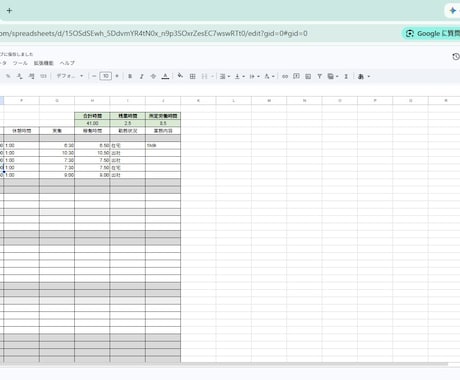
Task: Click decrease decimal places icon
Action: tap(20, 76)
